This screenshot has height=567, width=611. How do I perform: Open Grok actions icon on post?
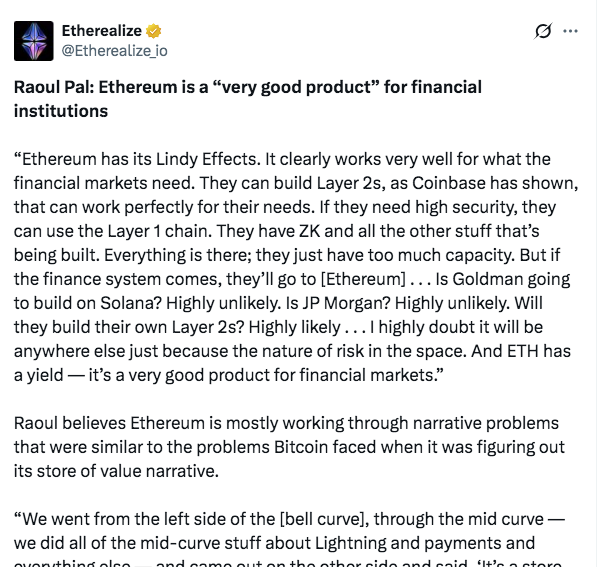point(543,31)
